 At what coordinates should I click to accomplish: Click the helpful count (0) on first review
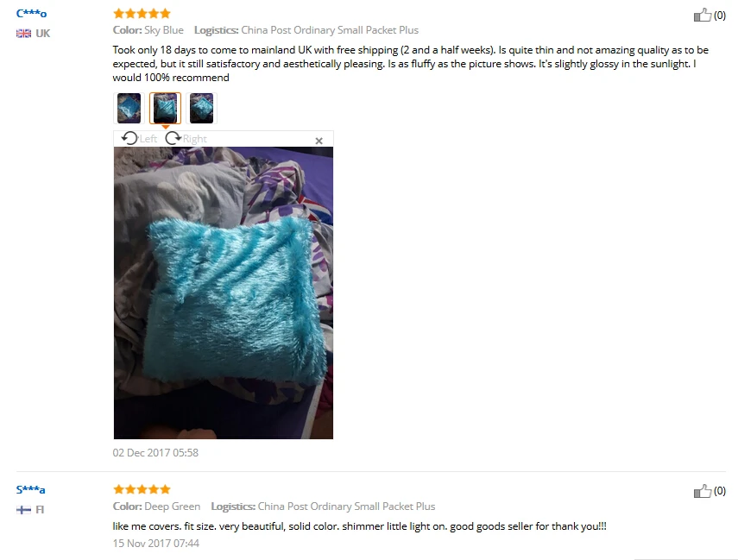(x=720, y=16)
